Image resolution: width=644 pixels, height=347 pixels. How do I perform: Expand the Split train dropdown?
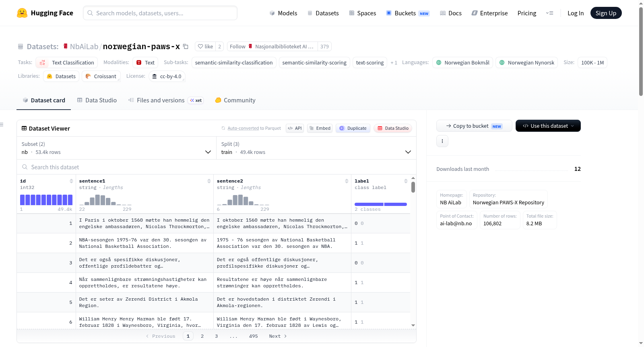click(316, 148)
